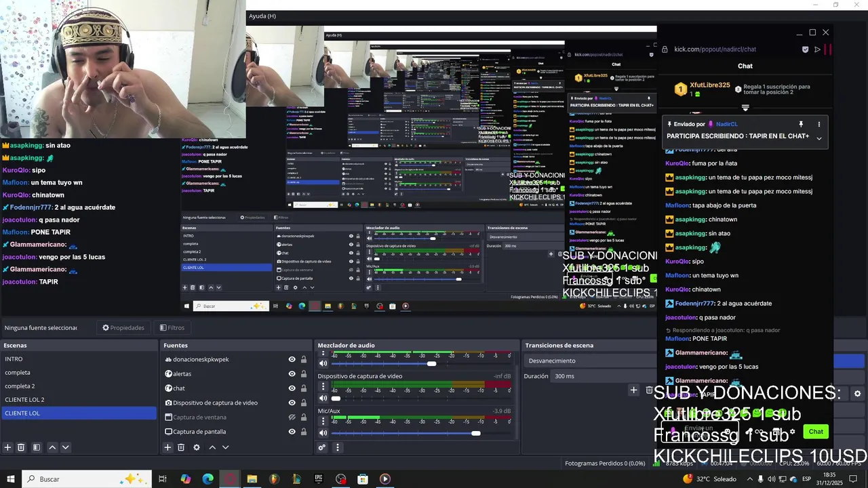Open File Explorer from the taskbar
Image resolution: width=868 pixels, height=488 pixels.
click(x=252, y=479)
